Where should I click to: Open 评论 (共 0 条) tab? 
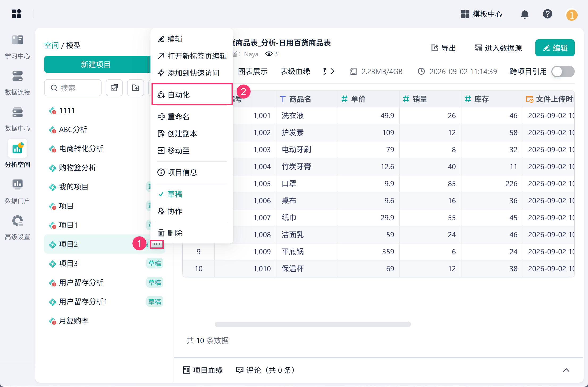[x=266, y=370]
